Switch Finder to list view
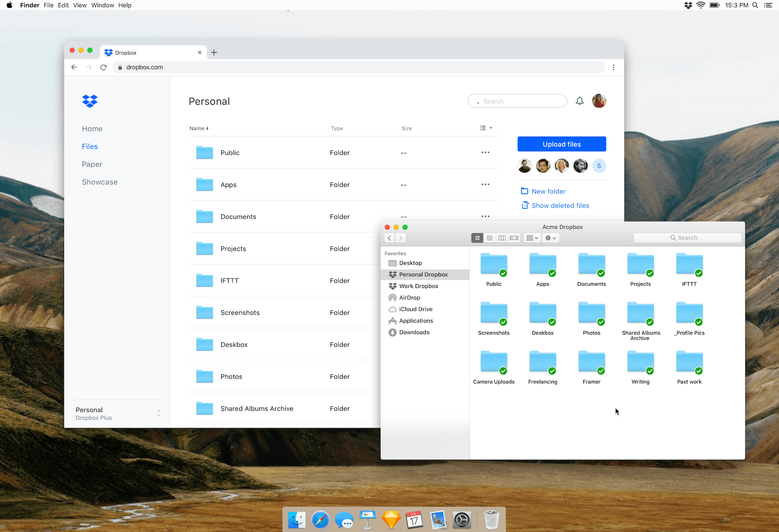Image resolution: width=779 pixels, height=532 pixels. tap(489, 238)
